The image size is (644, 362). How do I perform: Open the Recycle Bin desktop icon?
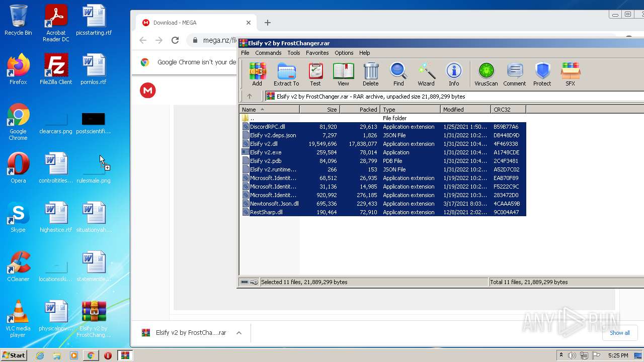point(18,20)
